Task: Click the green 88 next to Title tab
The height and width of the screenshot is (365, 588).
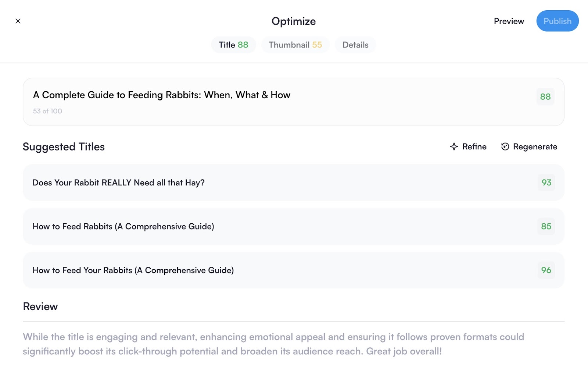Action: click(x=244, y=45)
